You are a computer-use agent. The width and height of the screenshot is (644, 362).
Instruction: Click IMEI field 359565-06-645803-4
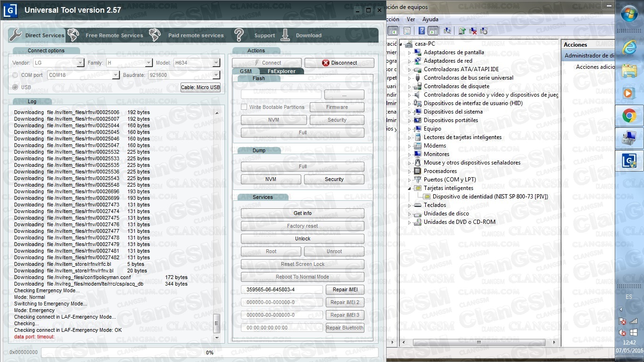click(281, 289)
